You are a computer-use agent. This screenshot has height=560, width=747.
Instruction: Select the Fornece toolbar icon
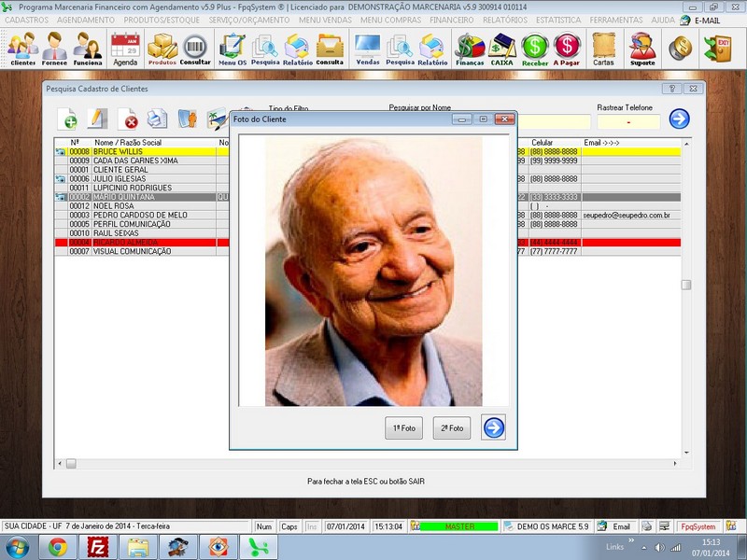coord(52,47)
